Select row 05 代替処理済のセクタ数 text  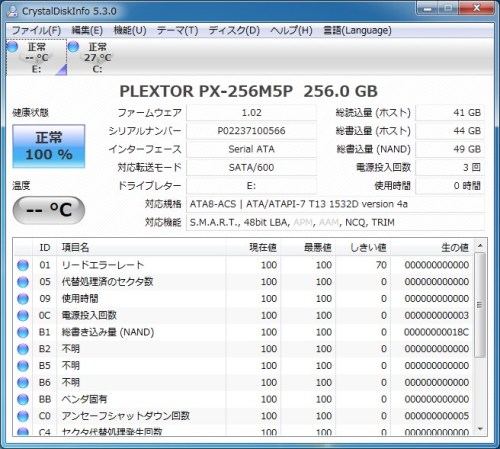point(107,282)
